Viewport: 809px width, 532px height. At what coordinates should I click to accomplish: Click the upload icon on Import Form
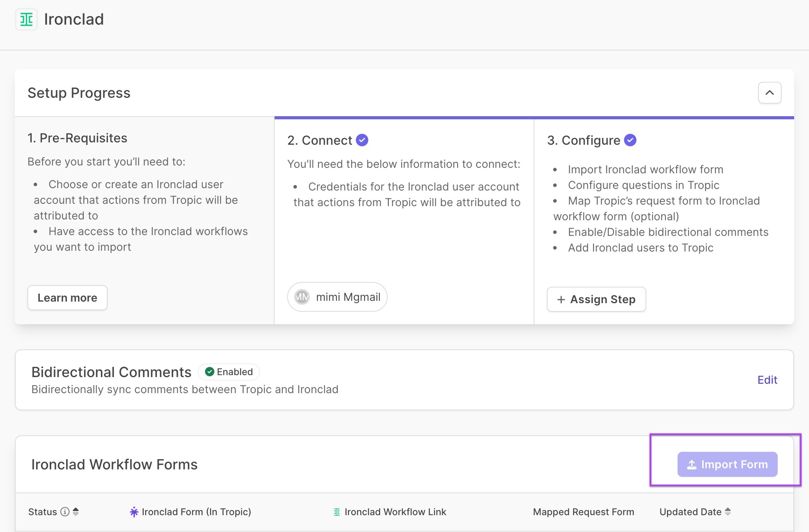pyautogui.click(x=692, y=465)
